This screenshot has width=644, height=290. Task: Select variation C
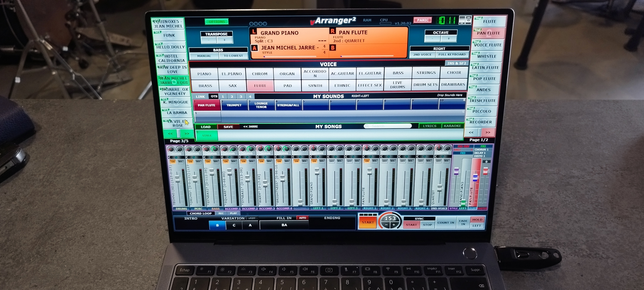[x=234, y=225]
